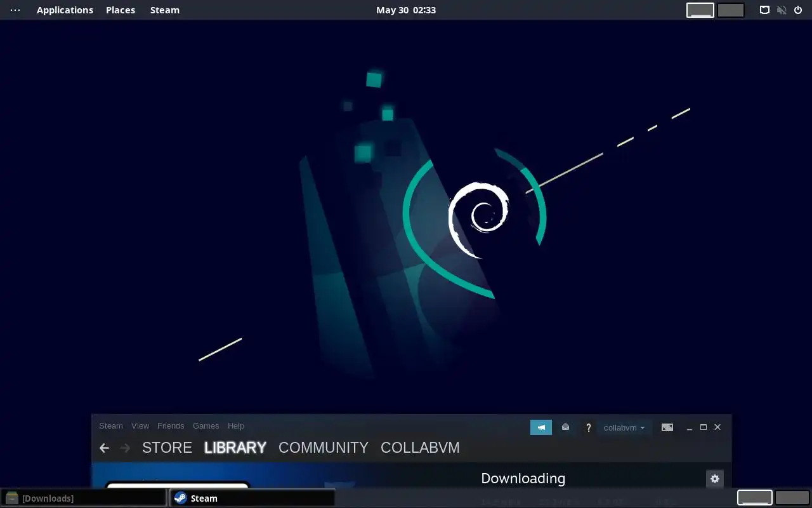Open the Games menu in Steam
This screenshot has height=508, width=812.
[x=206, y=426]
